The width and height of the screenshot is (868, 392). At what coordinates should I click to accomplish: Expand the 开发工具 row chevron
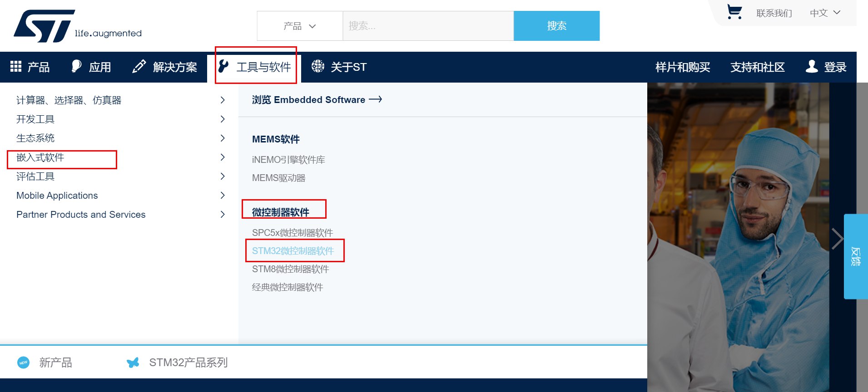223,119
